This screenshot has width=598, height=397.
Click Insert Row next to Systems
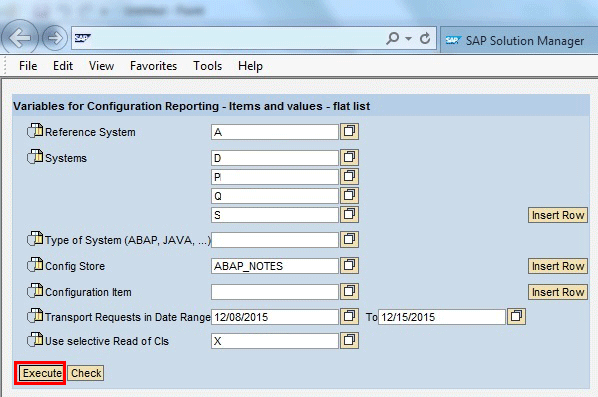point(558,215)
